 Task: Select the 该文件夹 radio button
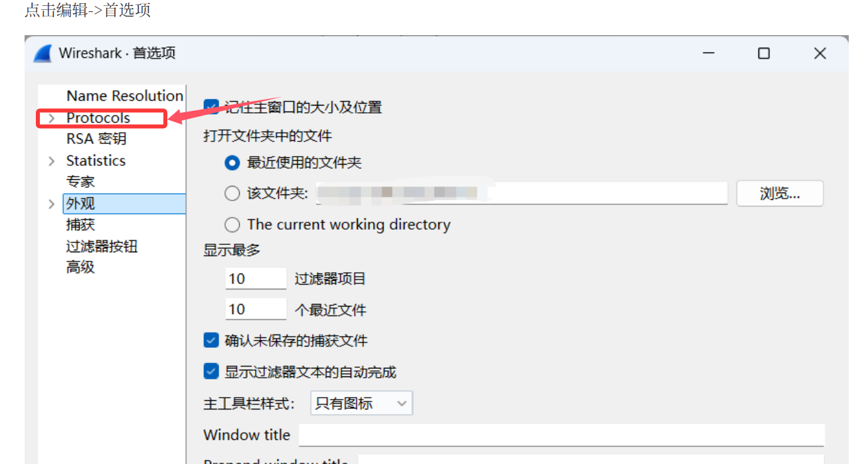coord(232,193)
